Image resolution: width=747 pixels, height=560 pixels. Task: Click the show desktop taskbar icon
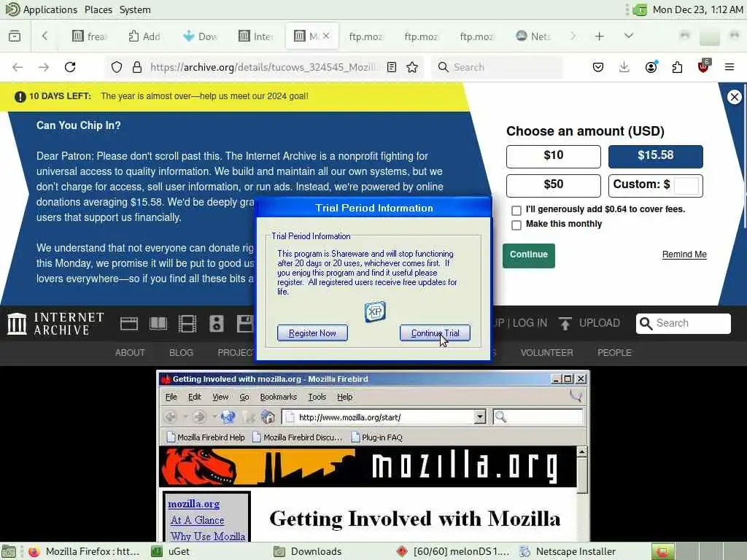[x=9, y=551]
